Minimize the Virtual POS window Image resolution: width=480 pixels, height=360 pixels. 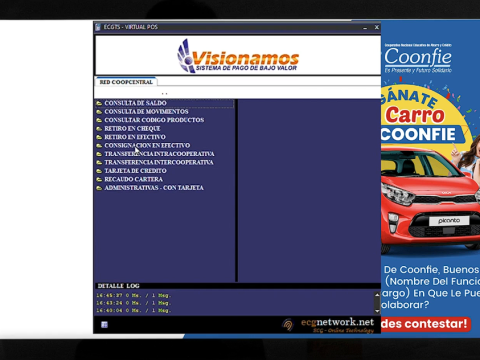tap(365, 28)
